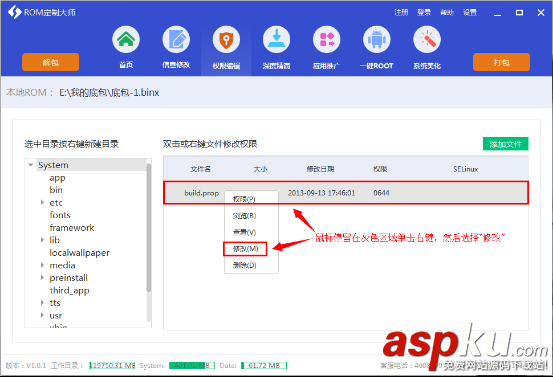Open the 首页 home icon
553x377 pixels.
click(x=126, y=39)
